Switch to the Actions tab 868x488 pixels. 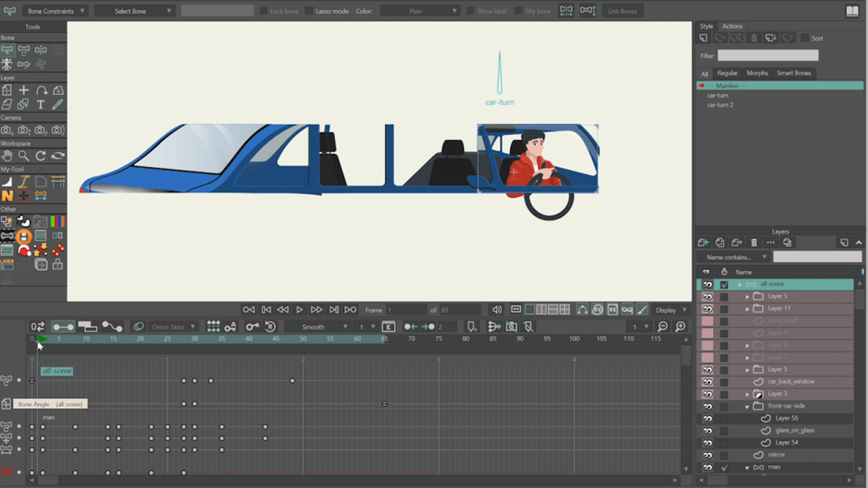(x=732, y=26)
